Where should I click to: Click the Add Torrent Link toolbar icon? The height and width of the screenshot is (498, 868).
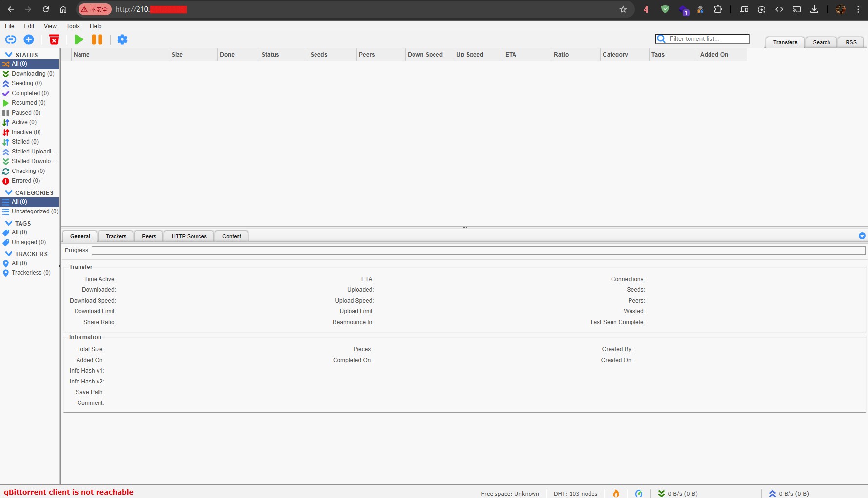tap(11, 39)
